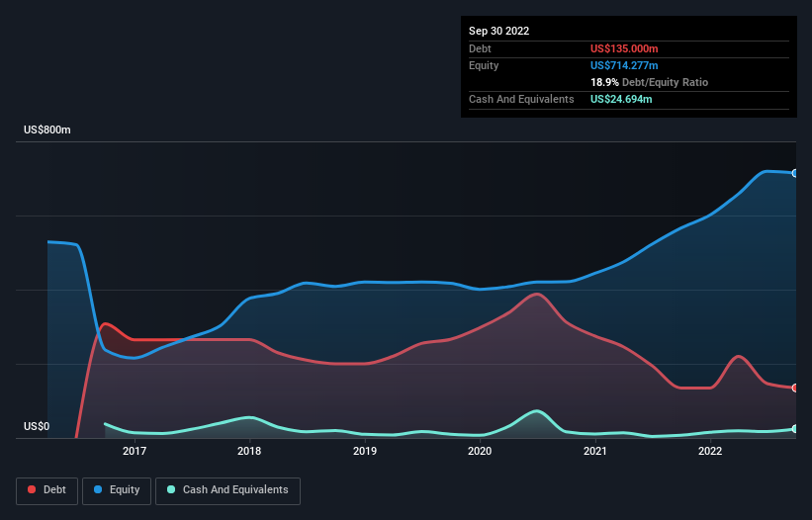
Task: Click the US$24.694m cash value
Action: [621, 99]
